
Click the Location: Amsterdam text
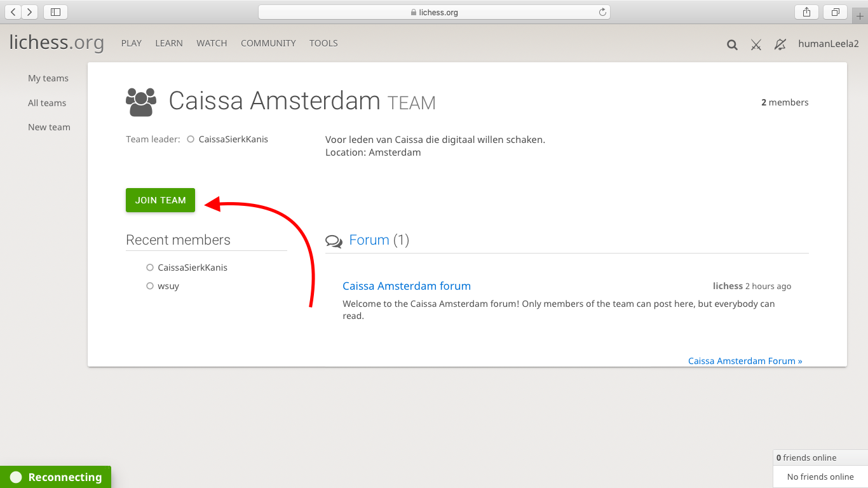click(373, 152)
